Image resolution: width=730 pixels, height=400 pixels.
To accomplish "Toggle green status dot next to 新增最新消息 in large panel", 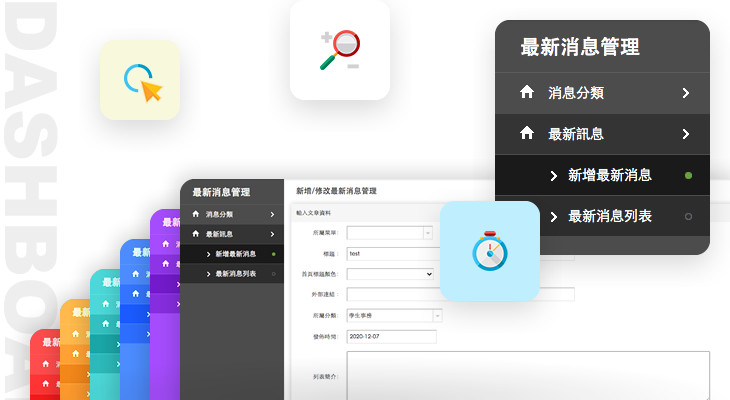I will 688,176.
